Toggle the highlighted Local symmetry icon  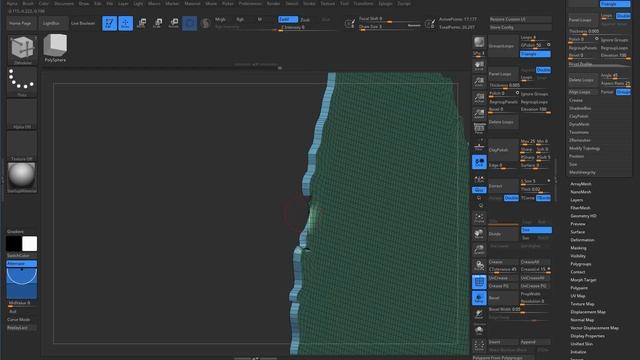click(479, 162)
